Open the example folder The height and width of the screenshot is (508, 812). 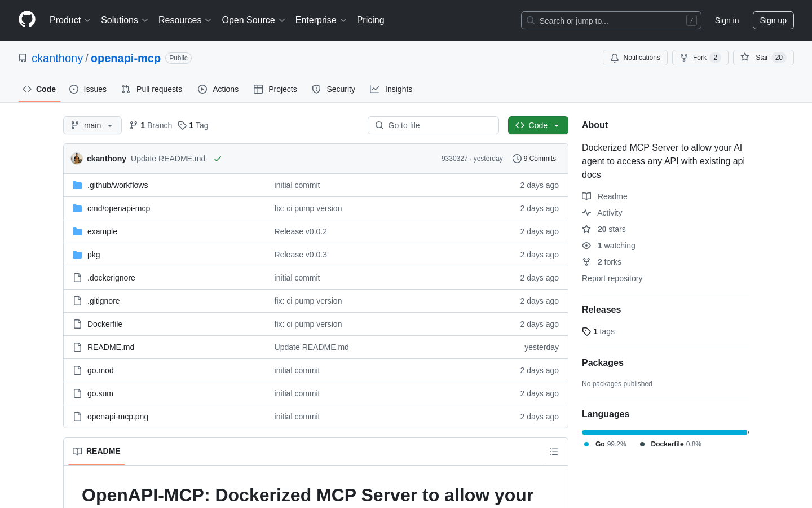tap(102, 231)
